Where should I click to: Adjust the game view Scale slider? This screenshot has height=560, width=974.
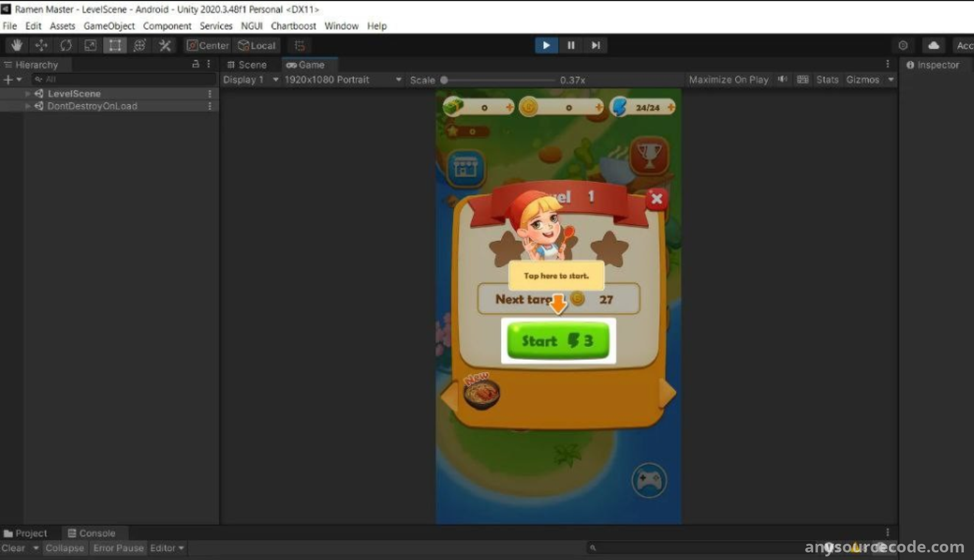[444, 80]
